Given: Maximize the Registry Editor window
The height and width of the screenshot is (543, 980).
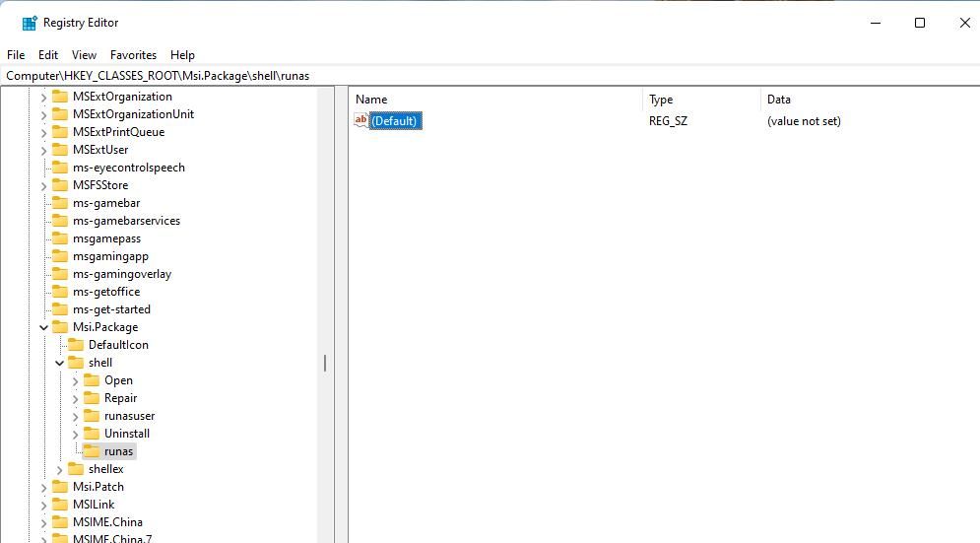Looking at the screenshot, I should [x=919, y=23].
